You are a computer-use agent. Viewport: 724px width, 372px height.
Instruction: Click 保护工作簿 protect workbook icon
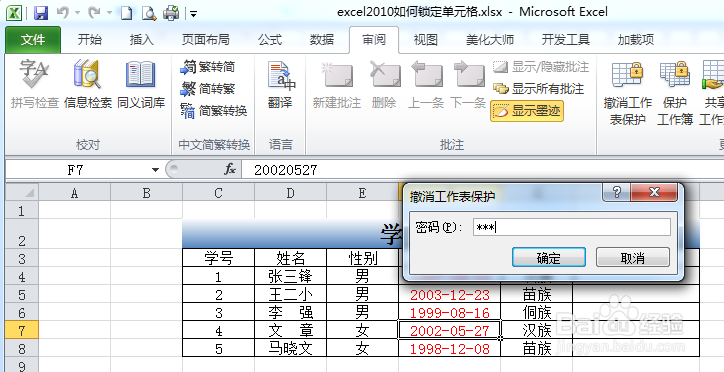(x=675, y=92)
